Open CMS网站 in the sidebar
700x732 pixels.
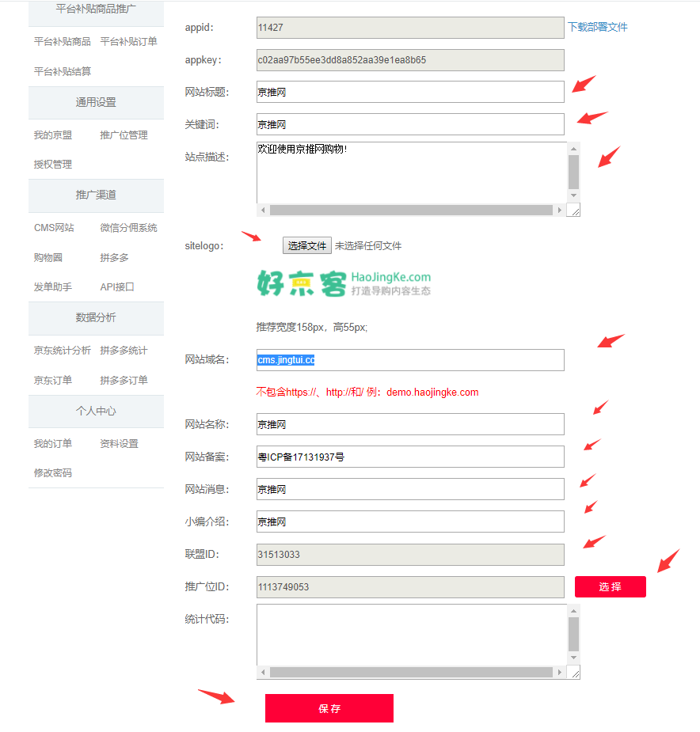(54, 228)
